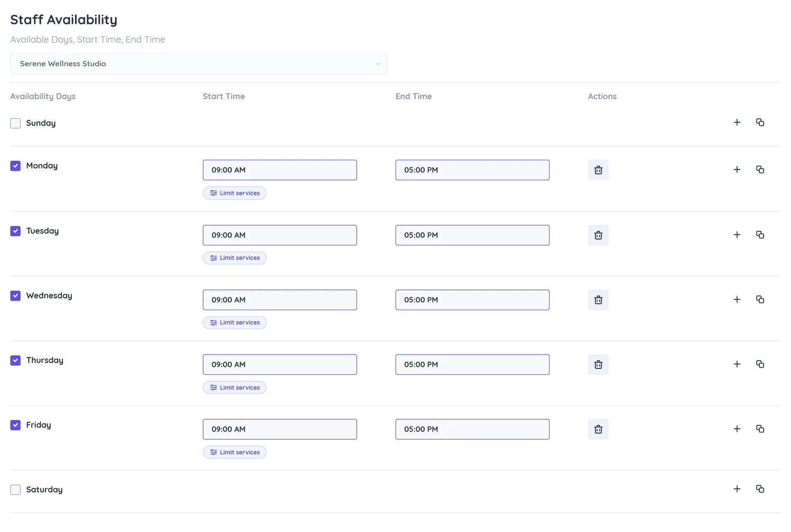Add an extra Wednesday time slot
Screen dimensions: 791x532
pos(737,299)
